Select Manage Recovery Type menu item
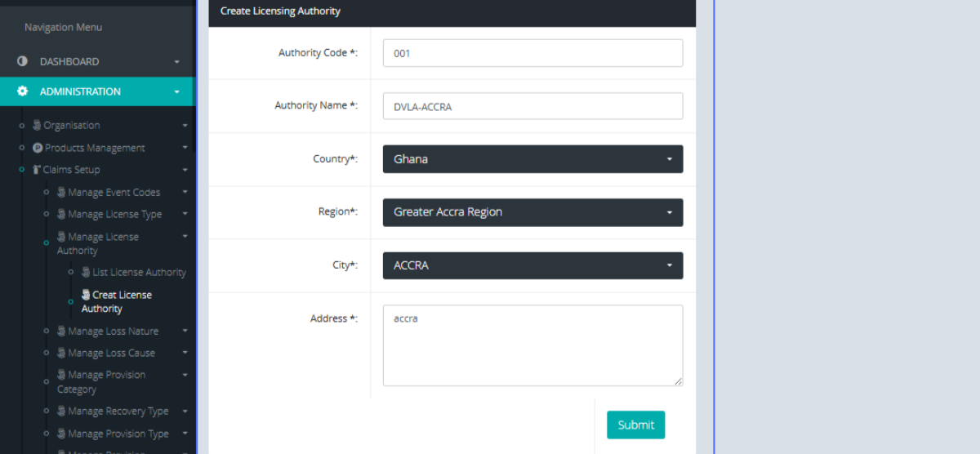980x454 pixels. (118, 412)
